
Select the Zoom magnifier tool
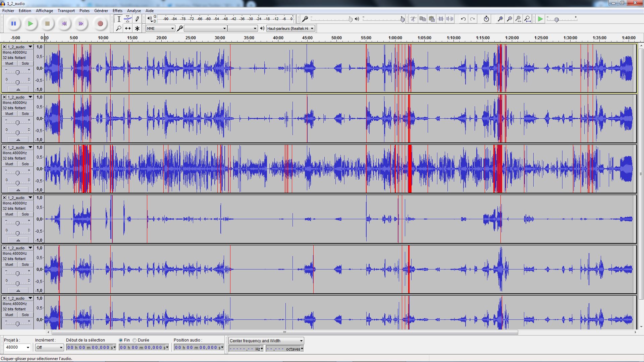coord(119,28)
